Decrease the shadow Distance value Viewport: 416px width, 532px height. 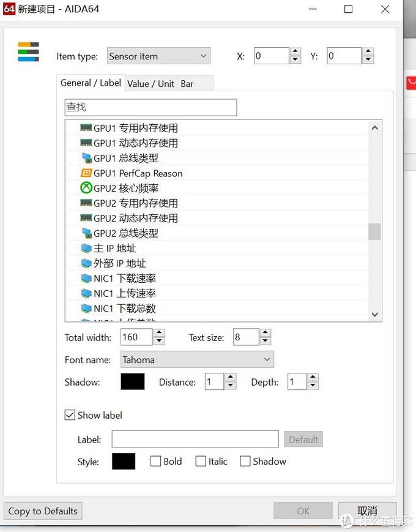point(231,386)
